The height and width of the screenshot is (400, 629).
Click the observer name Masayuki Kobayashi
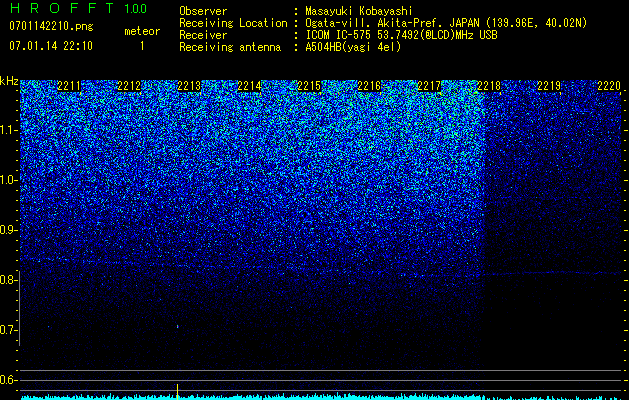point(359,11)
